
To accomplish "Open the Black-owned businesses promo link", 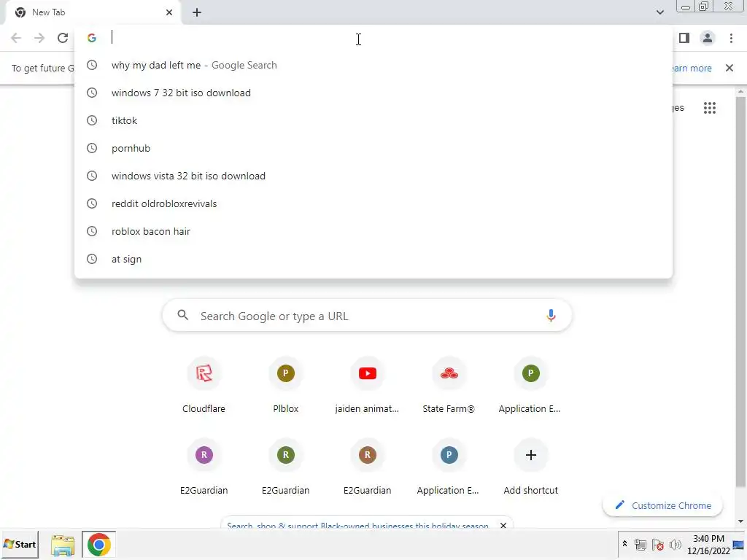I will (x=357, y=526).
